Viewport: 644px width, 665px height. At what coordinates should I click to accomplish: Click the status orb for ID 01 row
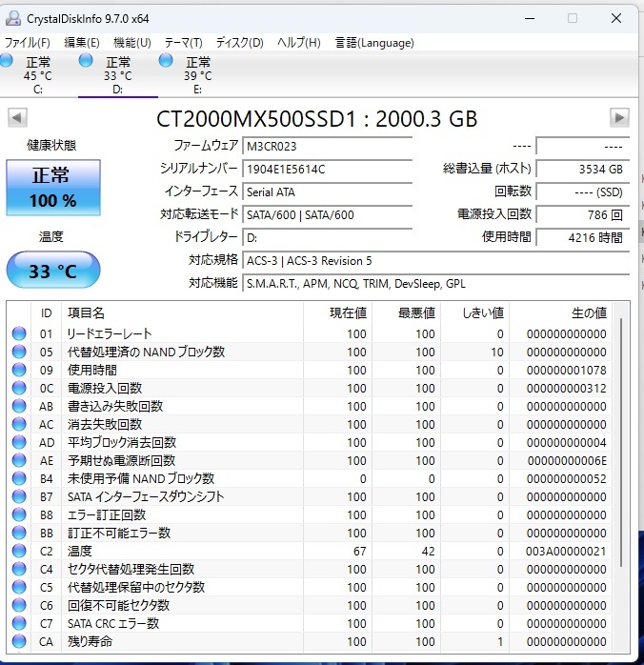19,334
